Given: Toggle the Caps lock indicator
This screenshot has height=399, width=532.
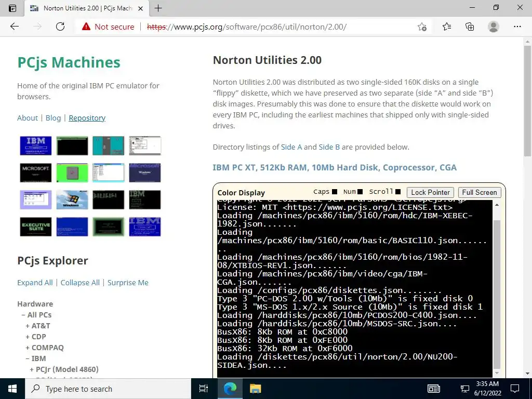Looking at the screenshot, I should [335, 192].
